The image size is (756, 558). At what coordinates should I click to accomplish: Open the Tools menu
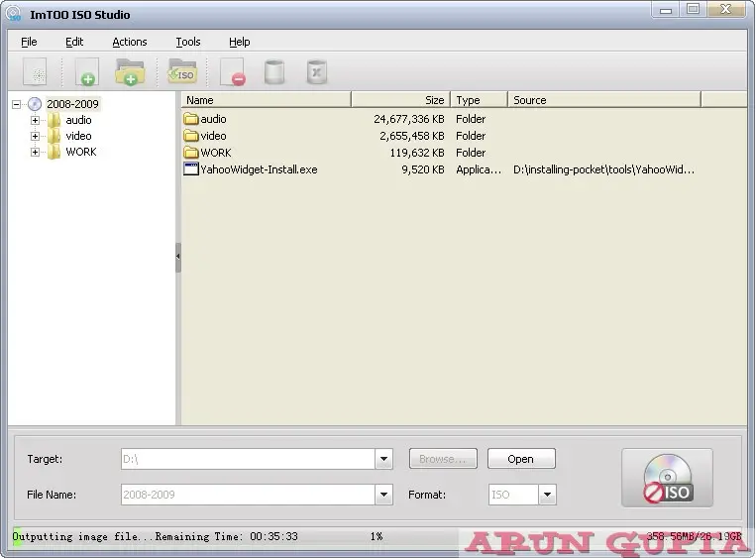[188, 42]
